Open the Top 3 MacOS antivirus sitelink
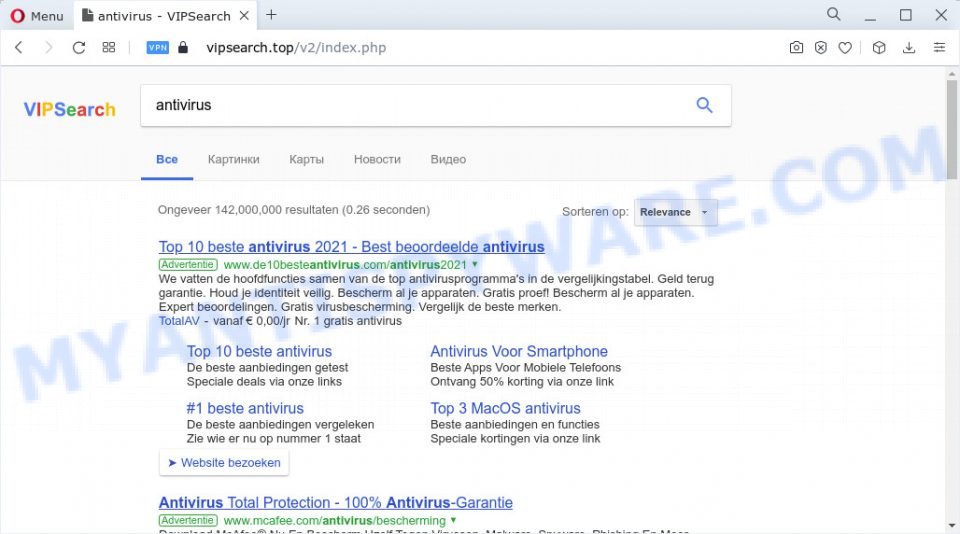Screen dimensions: 960x534 (505, 408)
